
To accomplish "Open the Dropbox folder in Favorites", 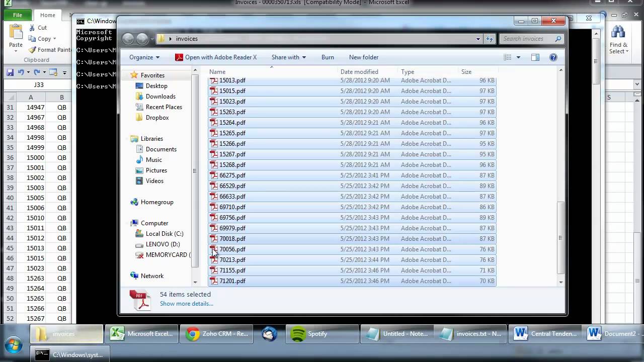I will (x=157, y=118).
